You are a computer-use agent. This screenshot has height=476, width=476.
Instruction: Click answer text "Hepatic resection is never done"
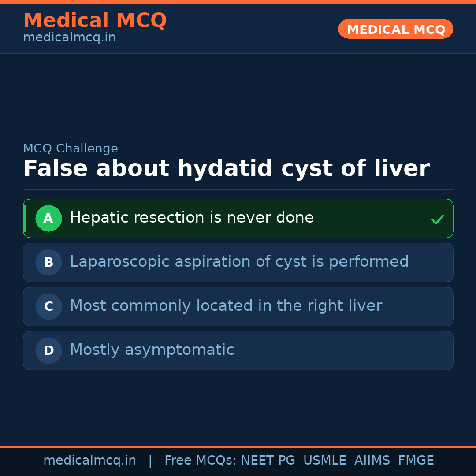click(x=192, y=218)
